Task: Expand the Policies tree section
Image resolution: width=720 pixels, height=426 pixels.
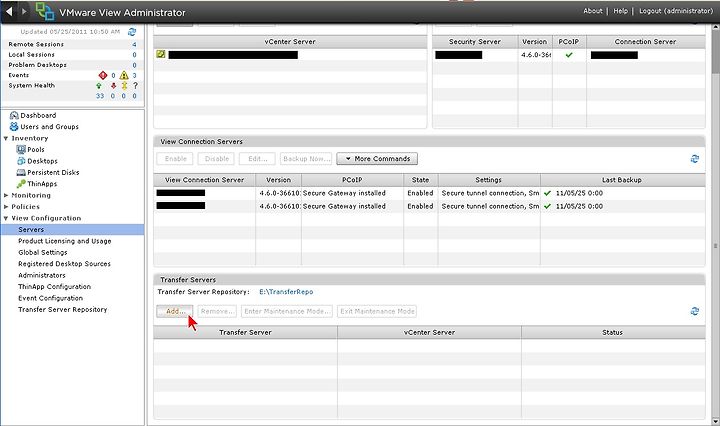Action: click(x=6, y=207)
